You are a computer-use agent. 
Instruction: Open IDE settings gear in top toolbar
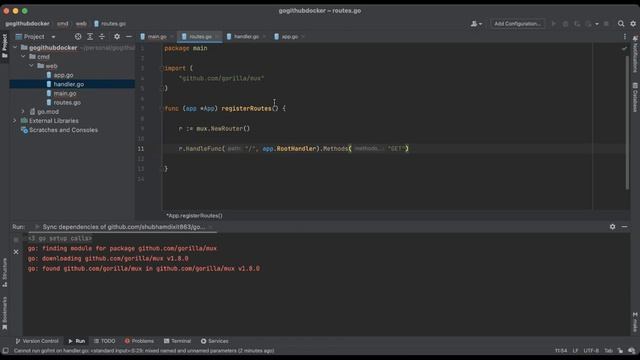pos(633,24)
